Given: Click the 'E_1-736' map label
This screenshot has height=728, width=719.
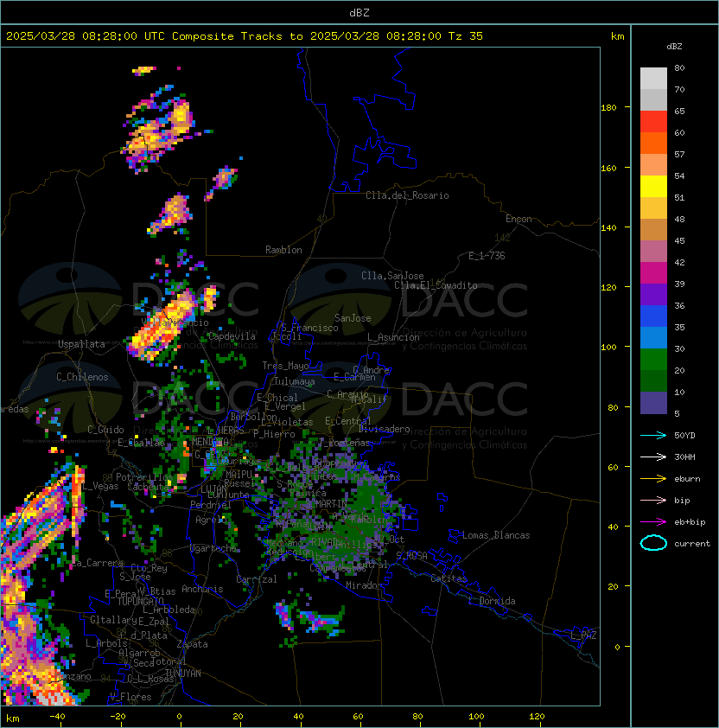Looking at the screenshot, I should click(487, 256).
